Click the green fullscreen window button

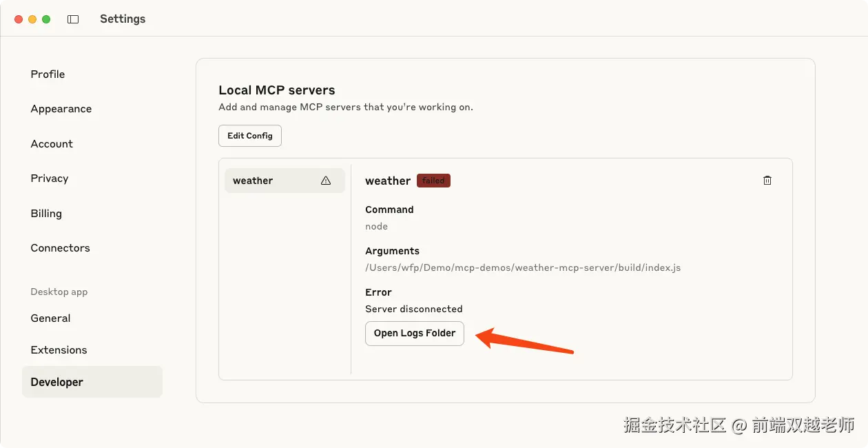pos(46,19)
